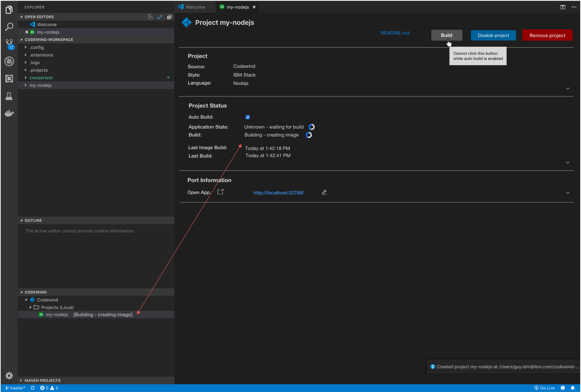Open the README.md link
Screen dimensions: 581x392
tap(394, 33)
